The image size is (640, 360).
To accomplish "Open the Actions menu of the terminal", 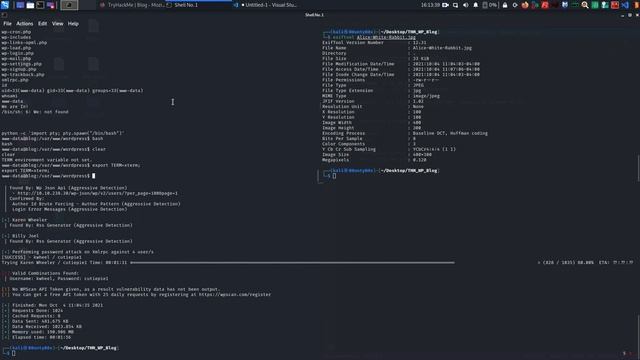I will click(24, 24).
